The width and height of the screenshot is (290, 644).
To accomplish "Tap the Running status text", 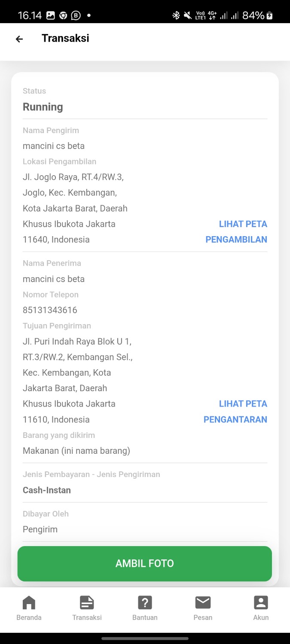I will 43,107.
